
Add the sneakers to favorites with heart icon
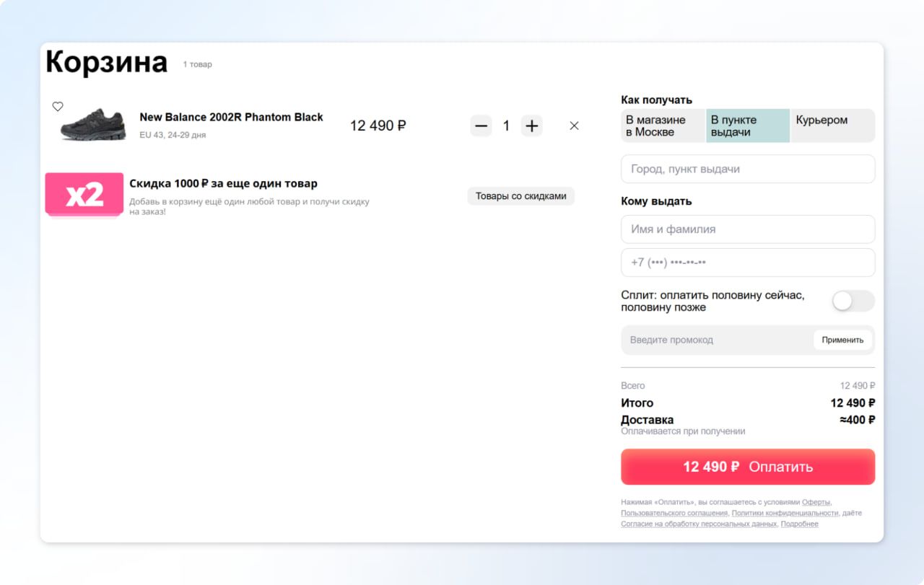[x=58, y=107]
